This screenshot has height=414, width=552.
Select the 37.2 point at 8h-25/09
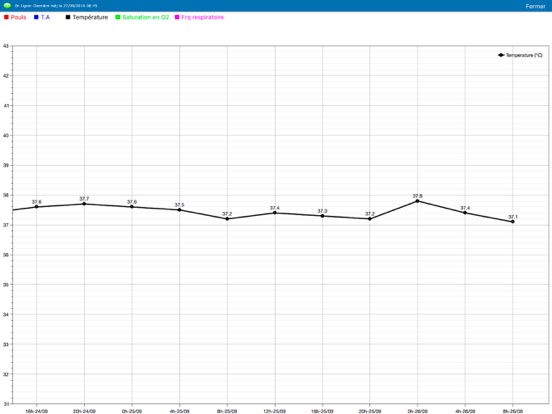point(227,219)
